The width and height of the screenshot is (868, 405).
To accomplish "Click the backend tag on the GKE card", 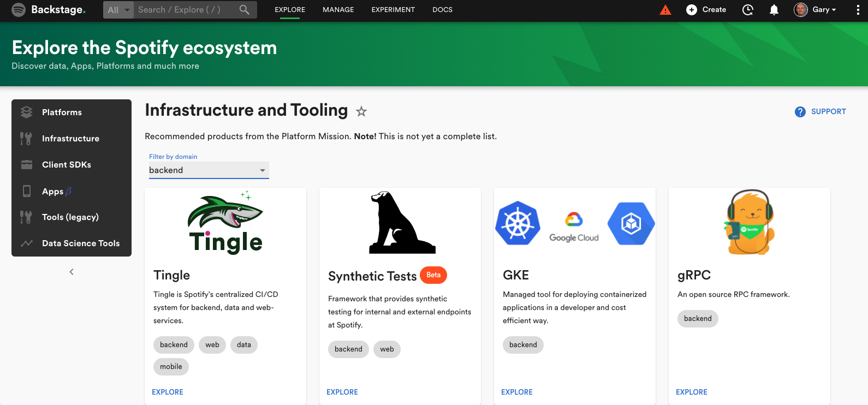I will pos(523,345).
